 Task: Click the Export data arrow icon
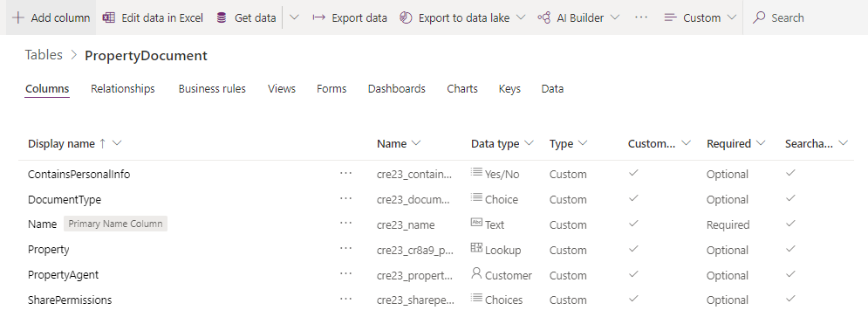point(318,17)
